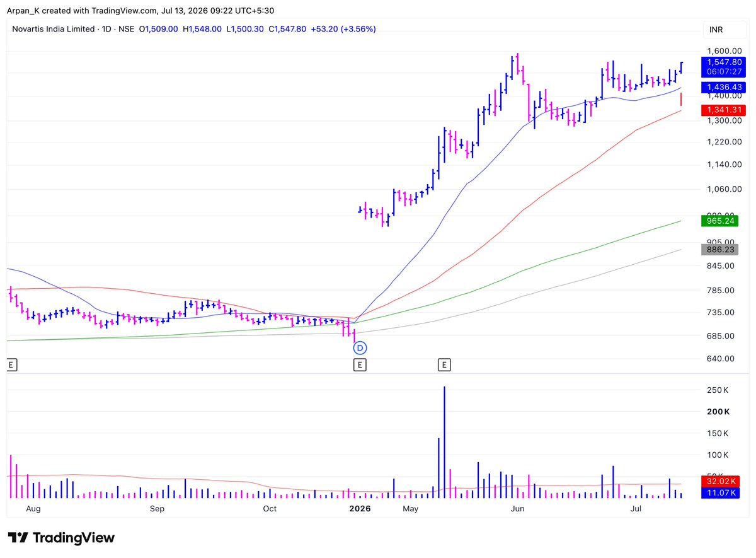This screenshot has height=558, width=756.
Task: Click the 735.00 price axis label
Action: 720,312
